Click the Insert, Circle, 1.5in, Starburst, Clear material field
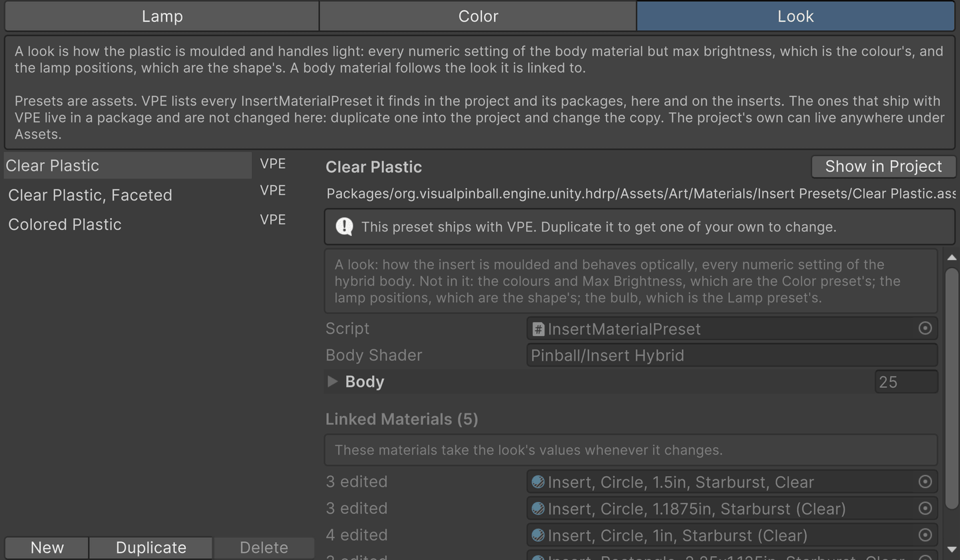The height and width of the screenshot is (560, 960). click(732, 481)
